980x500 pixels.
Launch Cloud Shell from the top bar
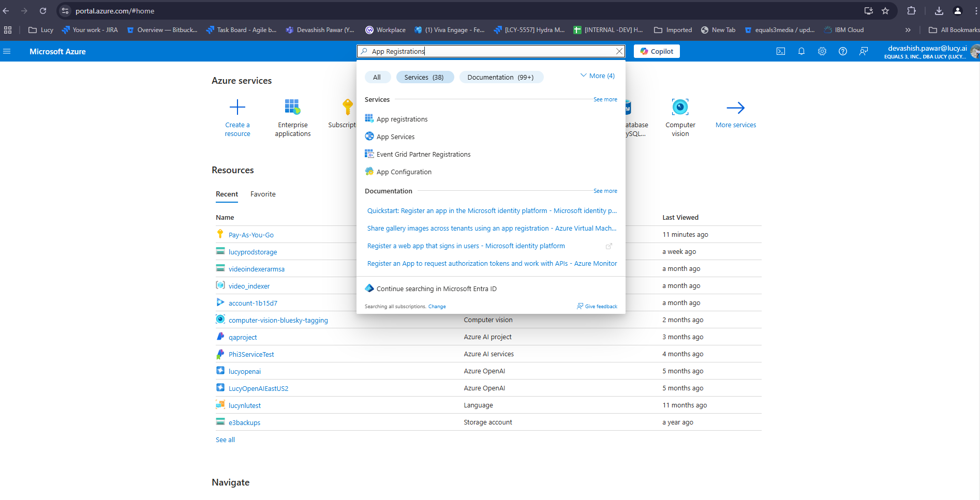coord(781,51)
